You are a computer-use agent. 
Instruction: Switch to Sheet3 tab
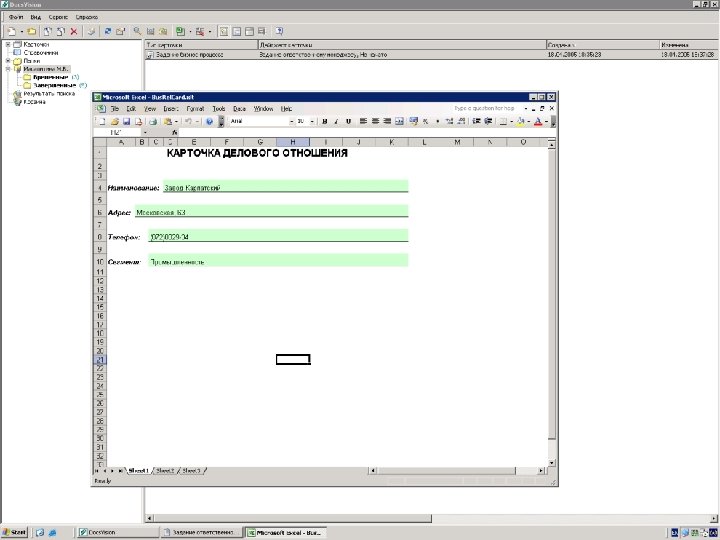point(191,471)
